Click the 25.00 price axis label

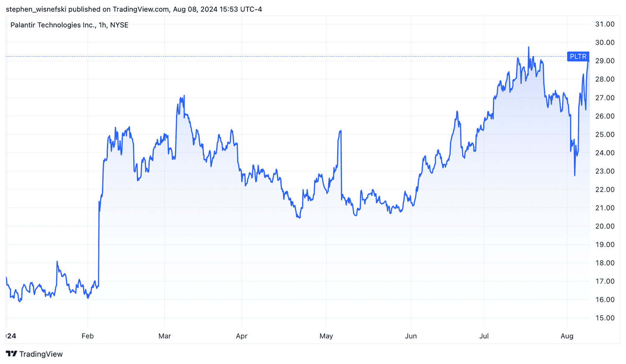[605, 134]
